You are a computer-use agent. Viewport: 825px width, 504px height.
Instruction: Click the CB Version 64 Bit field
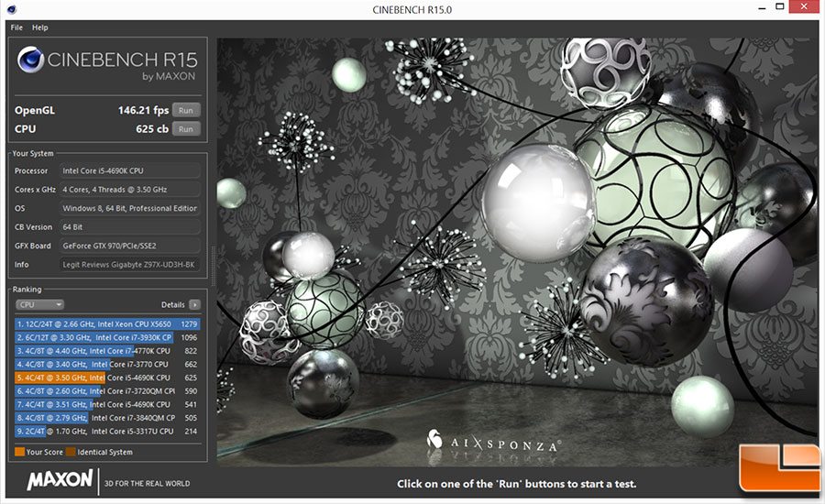(130, 226)
